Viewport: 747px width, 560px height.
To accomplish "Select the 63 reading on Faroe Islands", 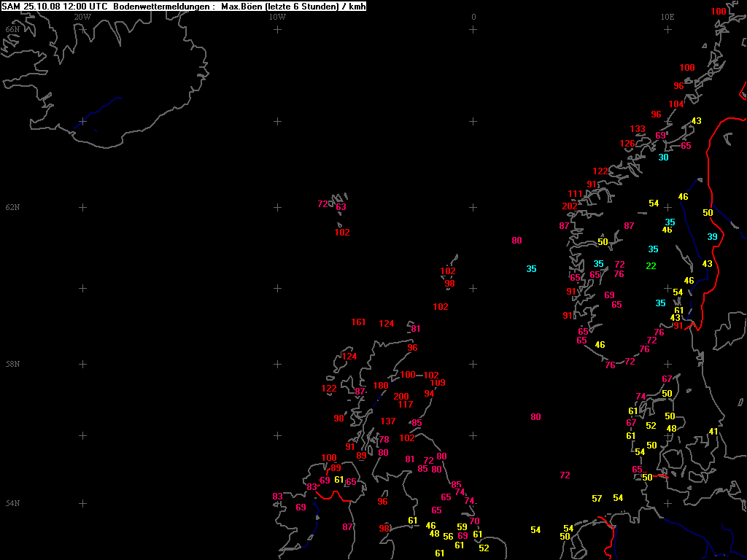I will point(341,207).
